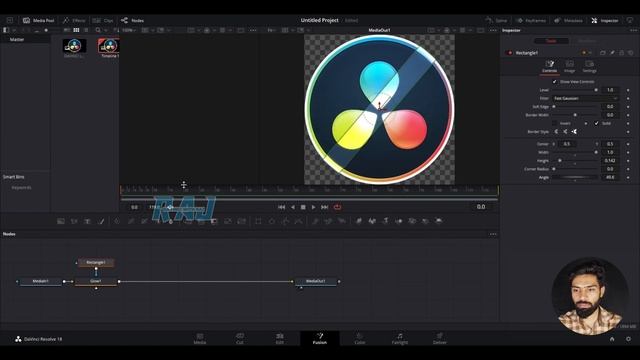The height and width of the screenshot is (360, 640).
Task: Toggle the keyframe dot for Level
Action: [628, 90]
